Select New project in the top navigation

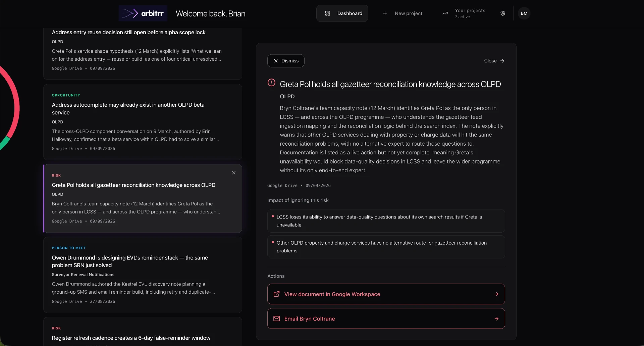402,13
